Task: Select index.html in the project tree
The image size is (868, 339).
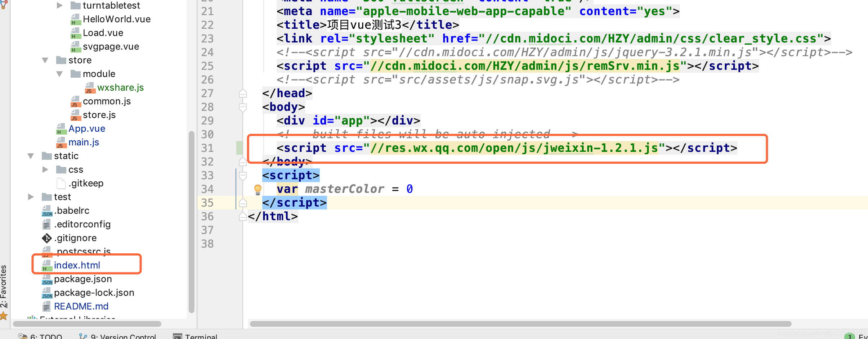Action: tap(77, 265)
